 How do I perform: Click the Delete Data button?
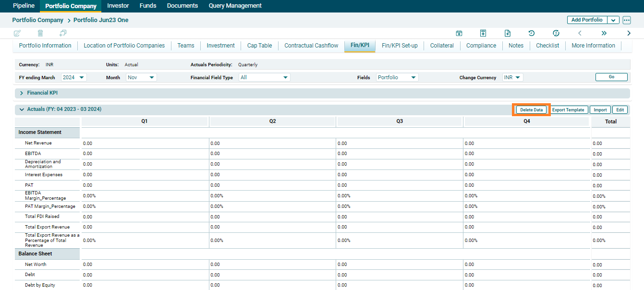click(531, 110)
